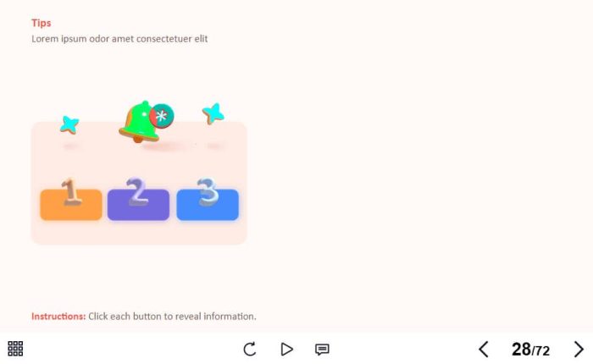The image size is (593, 364).
Task: Click the Instructions label text
Action: pyautogui.click(x=58, y=317)
